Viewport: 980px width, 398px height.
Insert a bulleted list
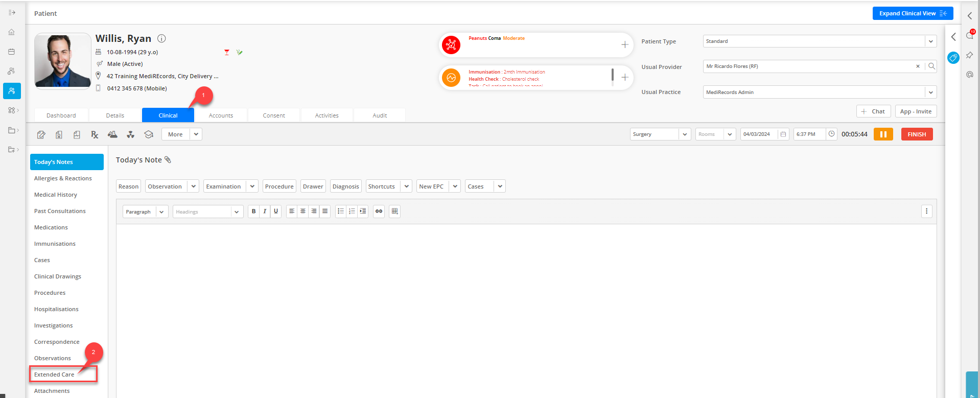coord(341,212)
